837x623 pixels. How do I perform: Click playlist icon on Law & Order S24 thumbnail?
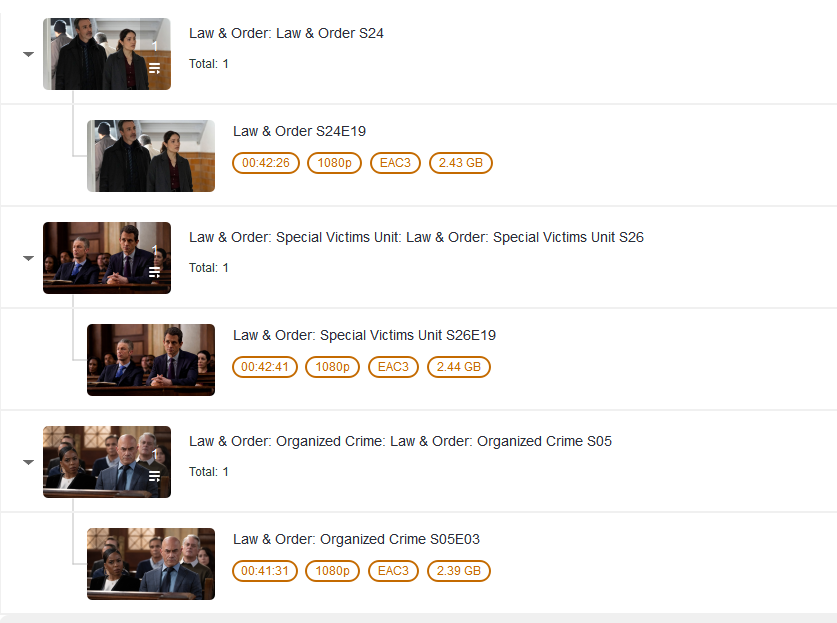(155, 69)
